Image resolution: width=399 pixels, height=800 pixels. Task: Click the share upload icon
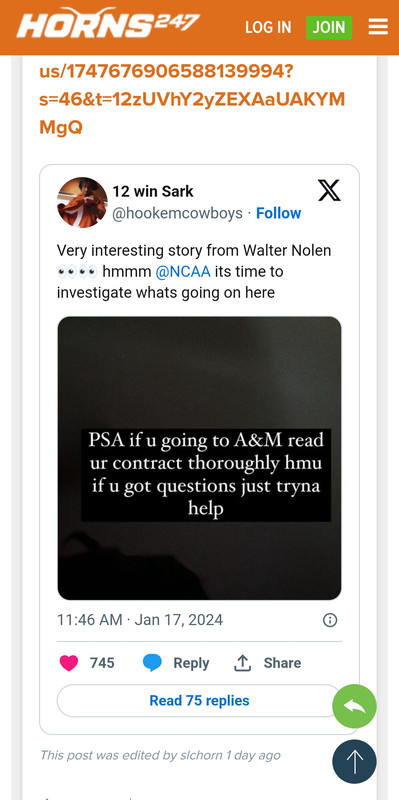click(243, 663)
